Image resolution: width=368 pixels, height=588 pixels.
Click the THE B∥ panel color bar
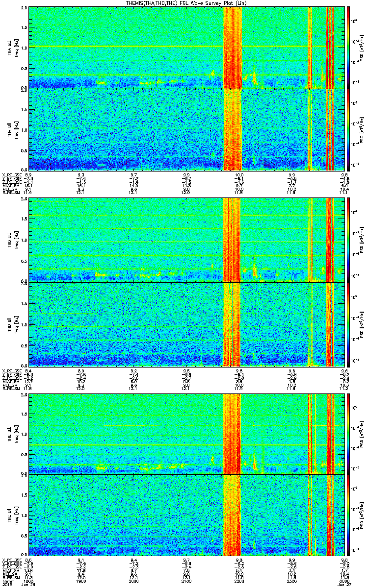point(349,515)
